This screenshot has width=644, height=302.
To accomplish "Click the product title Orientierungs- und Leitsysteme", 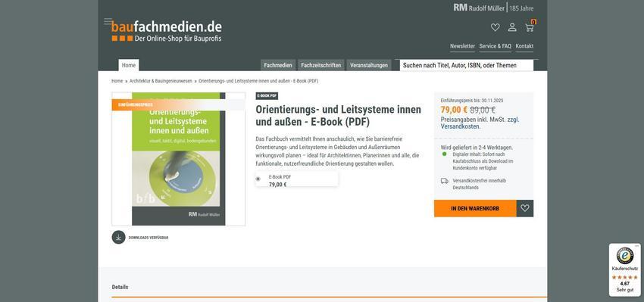I will click(x=338, y=116).
